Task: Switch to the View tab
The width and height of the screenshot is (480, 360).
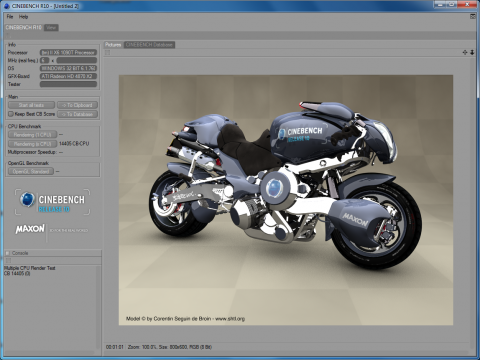Action: (x=51, y=28)
